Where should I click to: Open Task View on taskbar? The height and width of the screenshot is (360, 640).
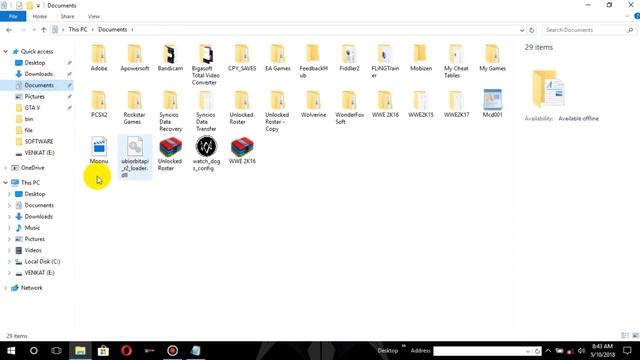pyautogui.click(x=56, y=351)
